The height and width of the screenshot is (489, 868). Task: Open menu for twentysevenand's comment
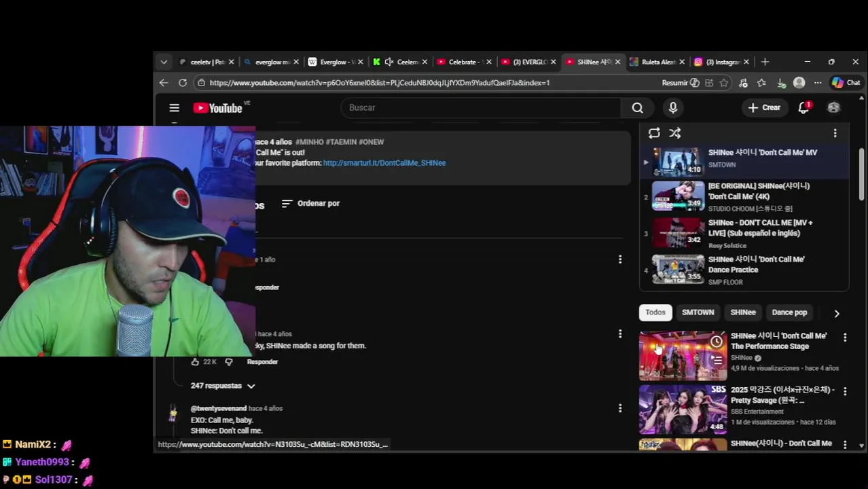[620, 408]
